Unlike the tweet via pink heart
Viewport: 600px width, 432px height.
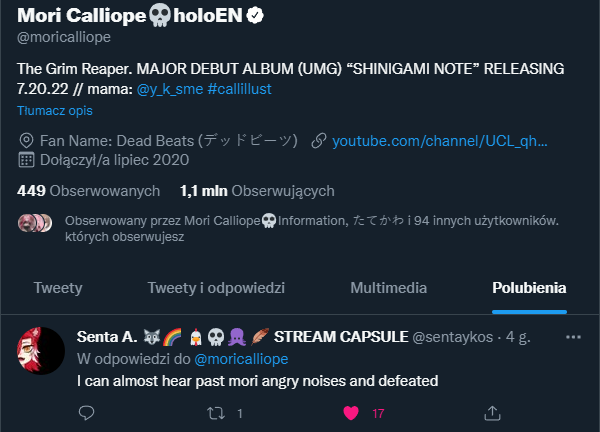point(351,413)
